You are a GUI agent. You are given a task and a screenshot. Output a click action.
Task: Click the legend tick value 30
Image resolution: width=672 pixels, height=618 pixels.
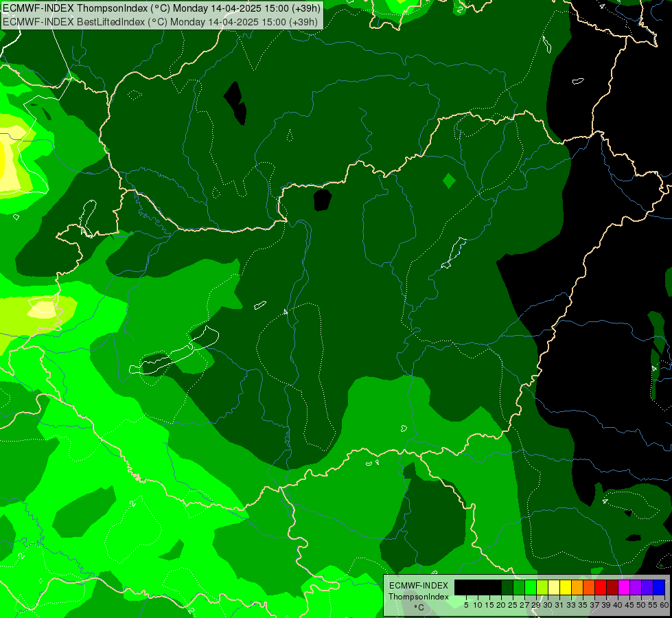(548, 605)
